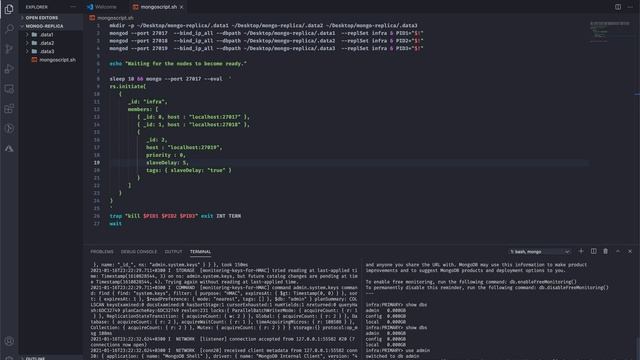
Task: Open mongoscript.sh in the file tree
Action: tap(57, 60)
